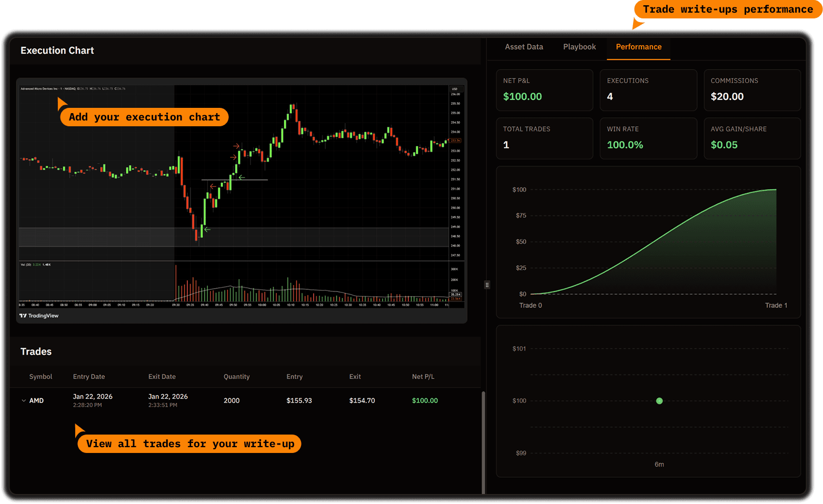Viewport: 823px width, 504px height.
Task: Click the 100.0% Win Rate stat card
Action: (x=648, y=138)
